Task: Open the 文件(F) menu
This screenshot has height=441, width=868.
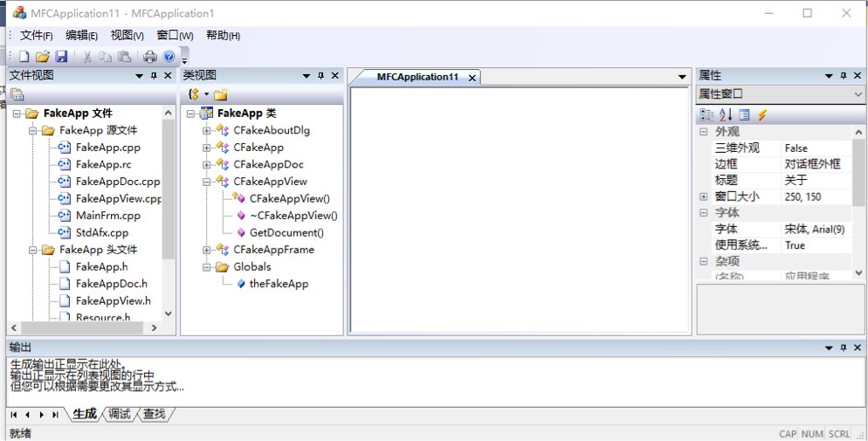Action: coord(36,36)
